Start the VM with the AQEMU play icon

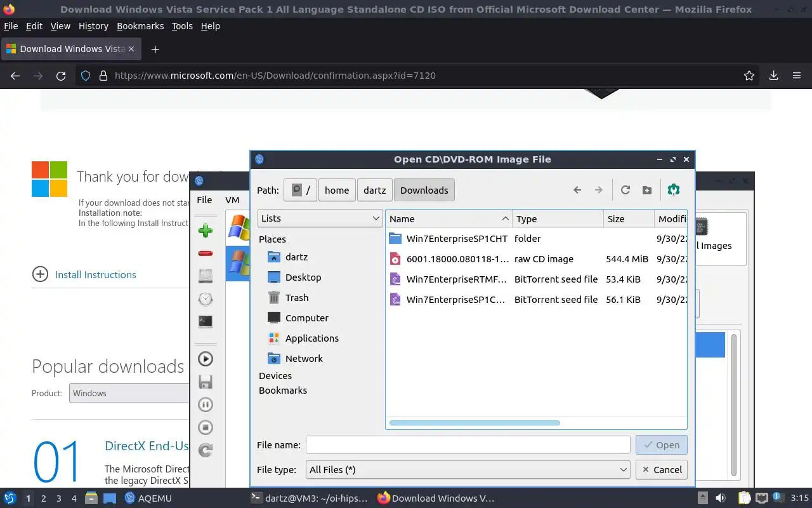click(x=205, y=359)
